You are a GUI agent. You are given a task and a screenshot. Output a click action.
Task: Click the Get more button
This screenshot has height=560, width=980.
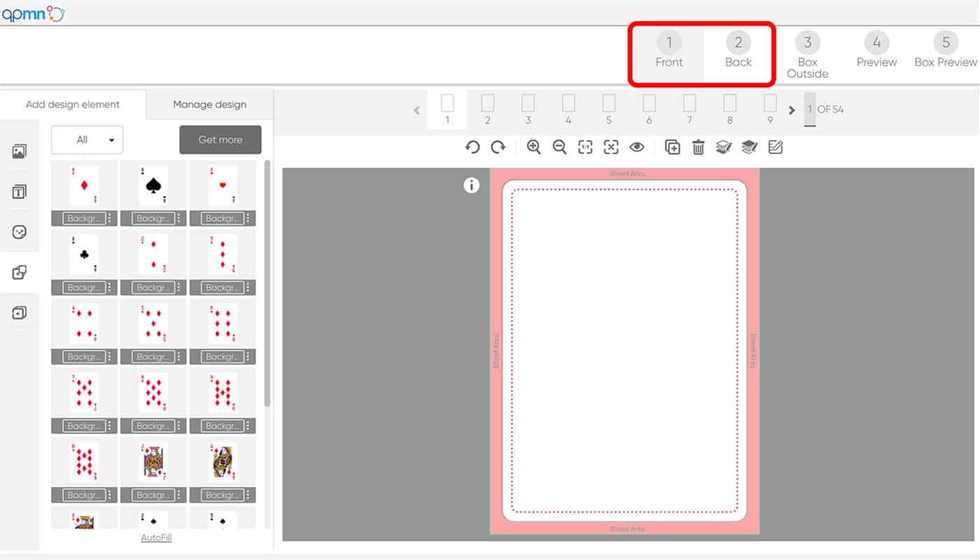pyautogui.click(x=220, y=140)
